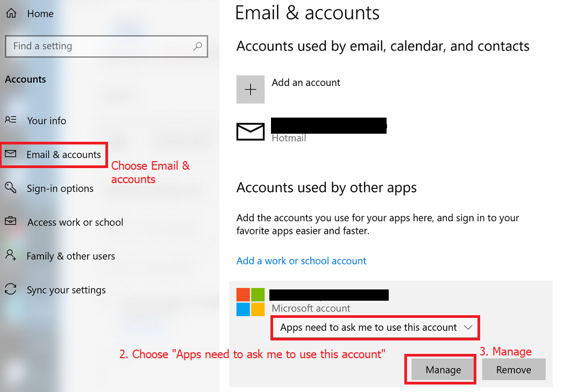The width and height of the screenshot is (564, 392).
Task: Open Sign-in options page
Action: [x=60, y=188]
